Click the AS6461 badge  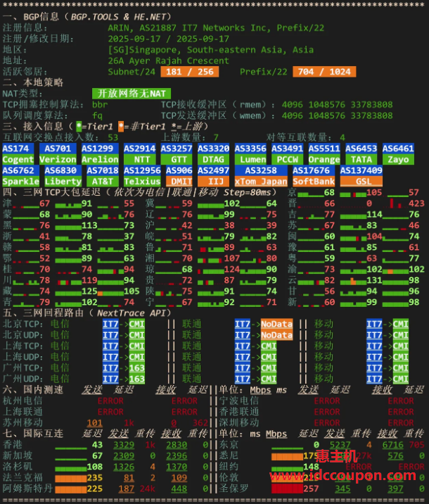pos(398,149)
